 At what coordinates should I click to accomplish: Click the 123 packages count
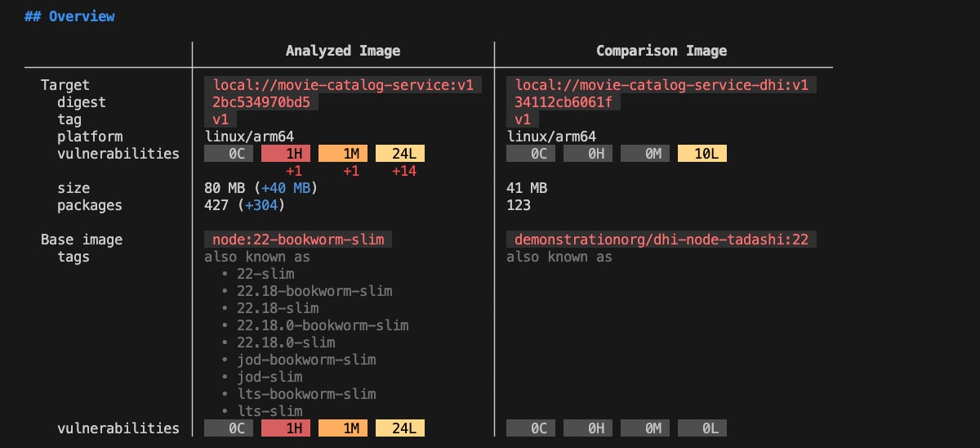click(x=519, y=205)
